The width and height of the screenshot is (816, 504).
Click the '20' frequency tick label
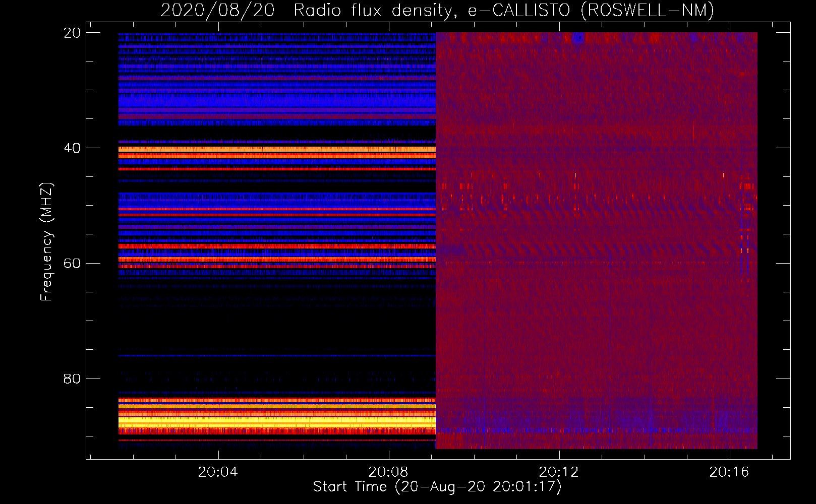click(72, 33)
